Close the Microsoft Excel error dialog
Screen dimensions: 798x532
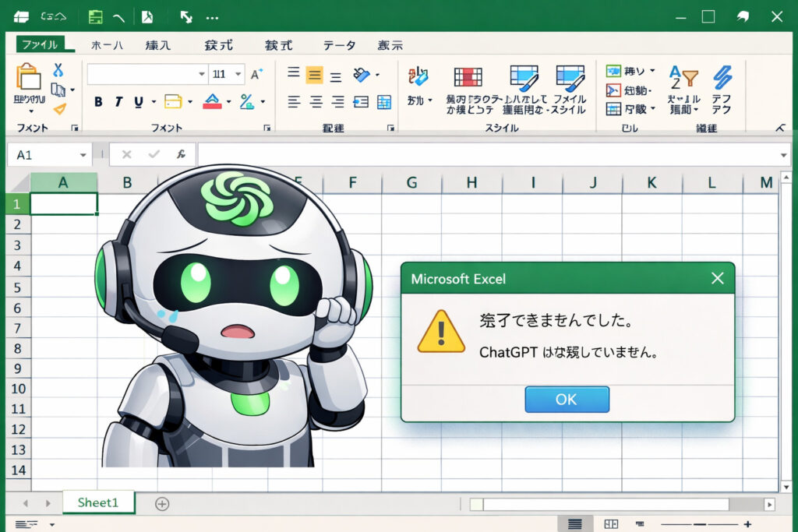(718, 278)
